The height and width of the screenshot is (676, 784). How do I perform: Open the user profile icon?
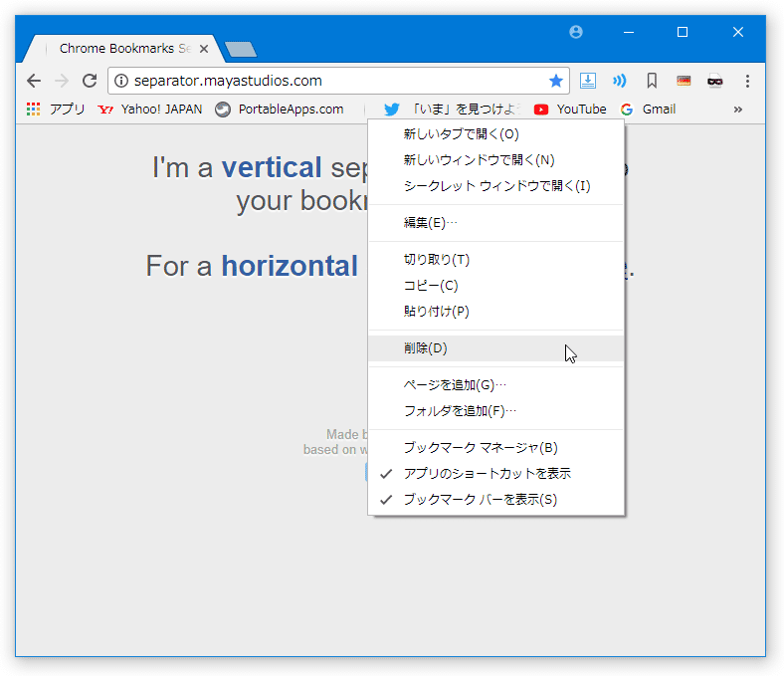576,32
